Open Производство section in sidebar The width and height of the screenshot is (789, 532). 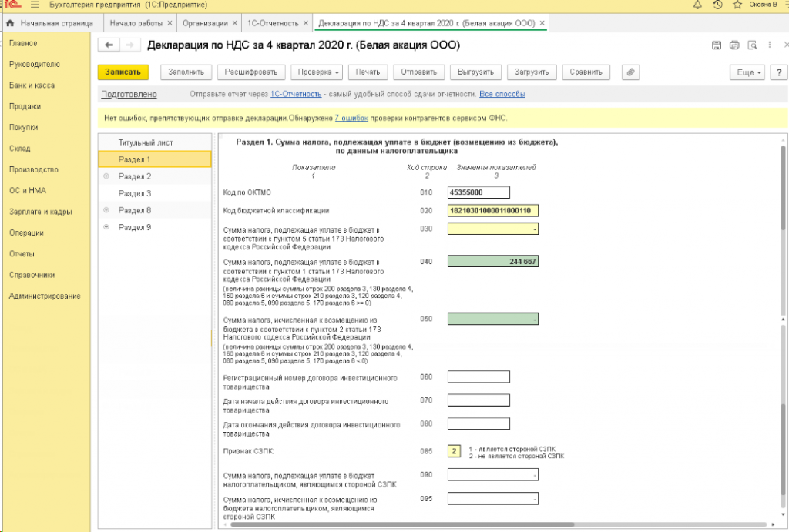click(34, 170)
